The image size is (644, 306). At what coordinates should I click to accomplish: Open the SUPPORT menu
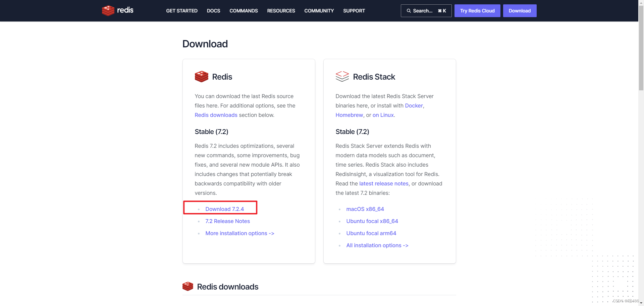click(x=354, y=11)
